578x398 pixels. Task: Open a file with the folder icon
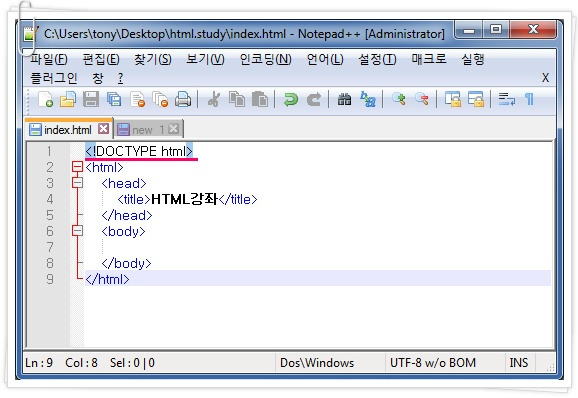click(x=68, y=100)
